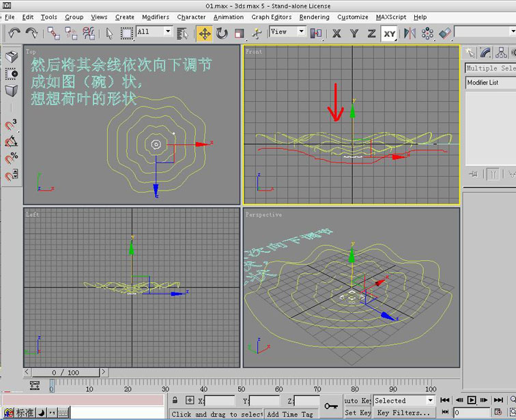516x420 pixels.
Task: Toggle the Percent Snap button
Action: pos(11,158)
